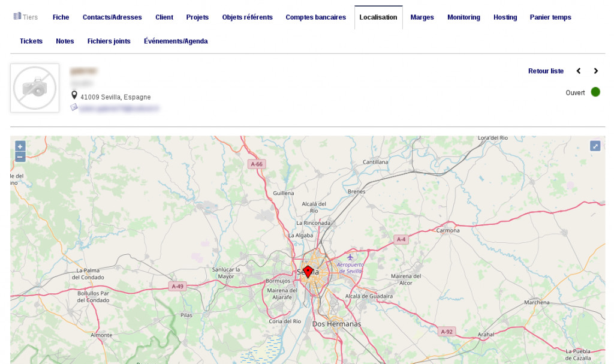
Task: Click the Alcalá de Guadaíra map label
Action: [369, 296]
